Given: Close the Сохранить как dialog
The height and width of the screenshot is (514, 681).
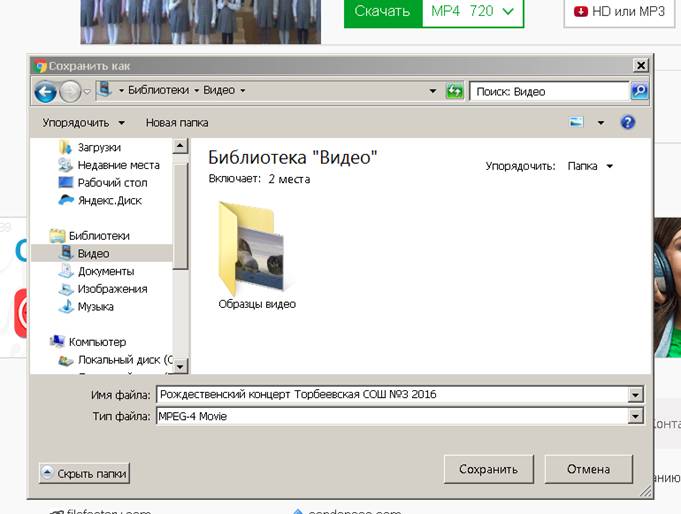Looking at the screenshot, I should pos(641,66).
